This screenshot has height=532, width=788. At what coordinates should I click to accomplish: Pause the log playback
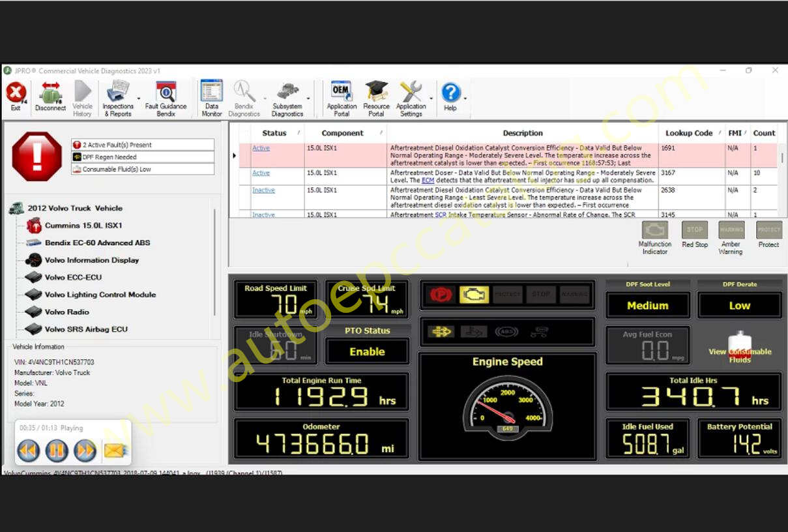pyautogui.click(x=57, y=450)
